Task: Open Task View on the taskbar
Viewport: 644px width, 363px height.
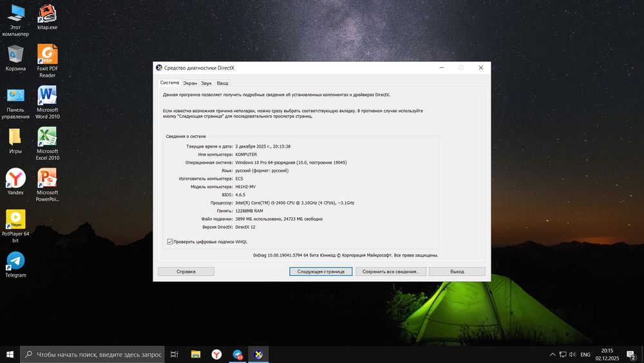Action: pos(174,355)
